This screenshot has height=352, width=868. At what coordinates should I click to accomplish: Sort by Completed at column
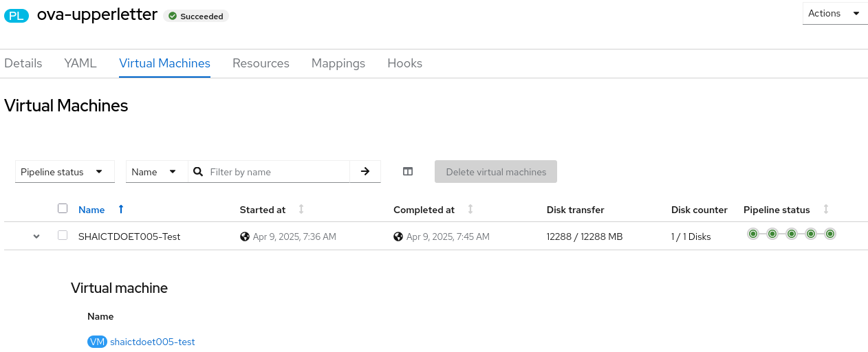(470, 210)
